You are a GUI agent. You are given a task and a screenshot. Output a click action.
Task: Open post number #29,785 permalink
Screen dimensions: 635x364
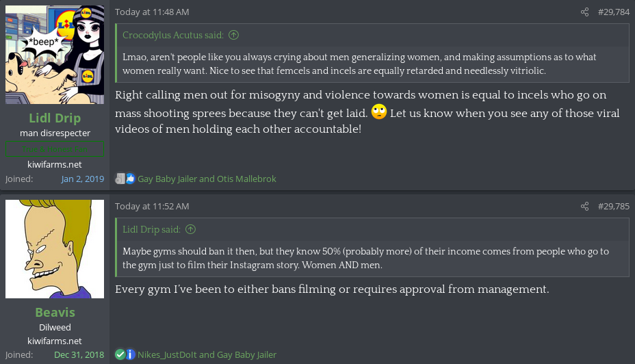click(x=613, y=207)
